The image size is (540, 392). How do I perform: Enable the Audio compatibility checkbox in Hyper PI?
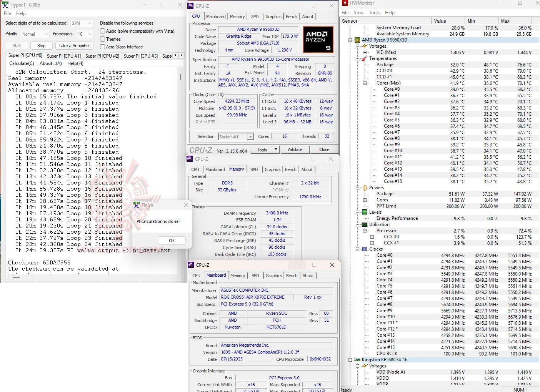102,31
